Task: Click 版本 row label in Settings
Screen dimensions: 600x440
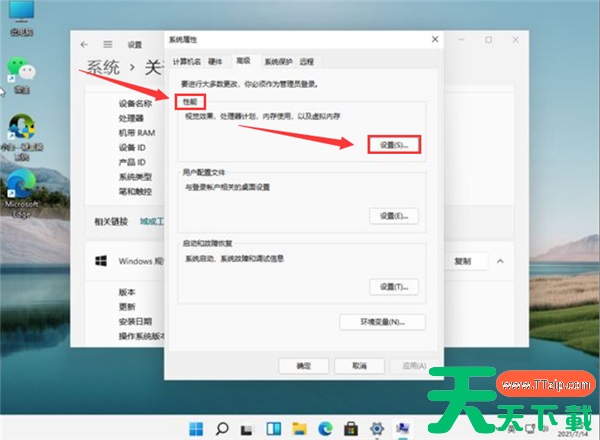Action: pyautogui.click(x=127, y=292)
